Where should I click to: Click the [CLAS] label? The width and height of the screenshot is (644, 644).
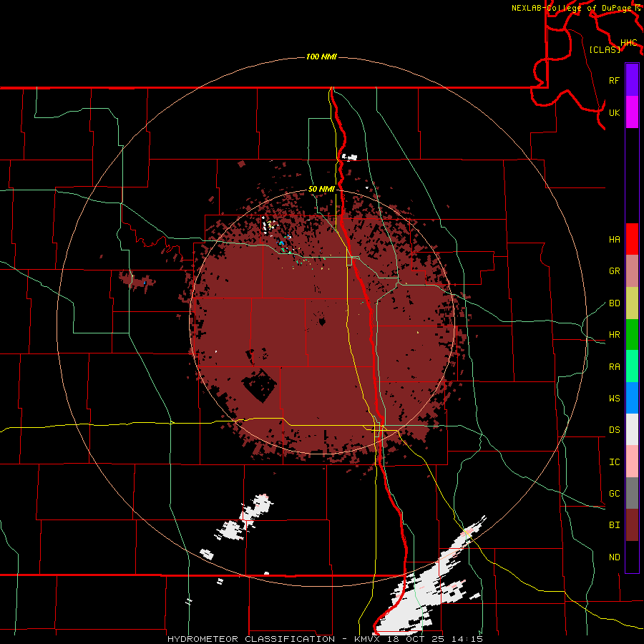click(605, 49)
